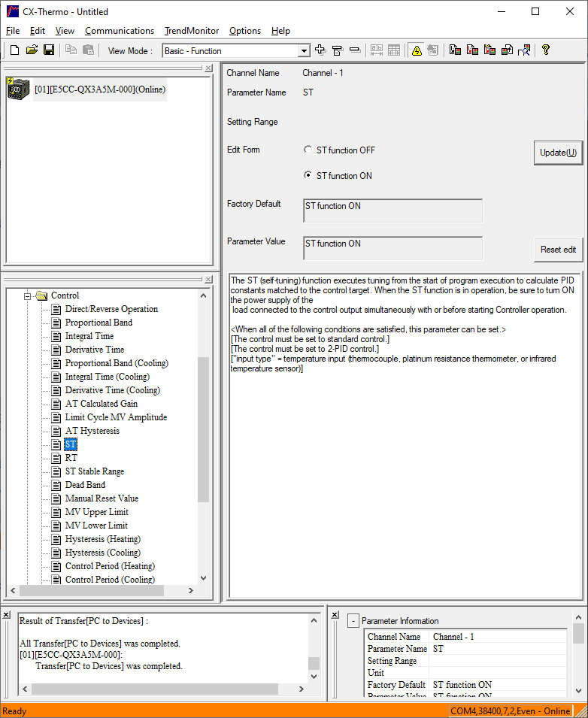This screenshot has height=718, width=588.
Task: Click the transfer result scroll up arrow
Action: tap(314, 621)
